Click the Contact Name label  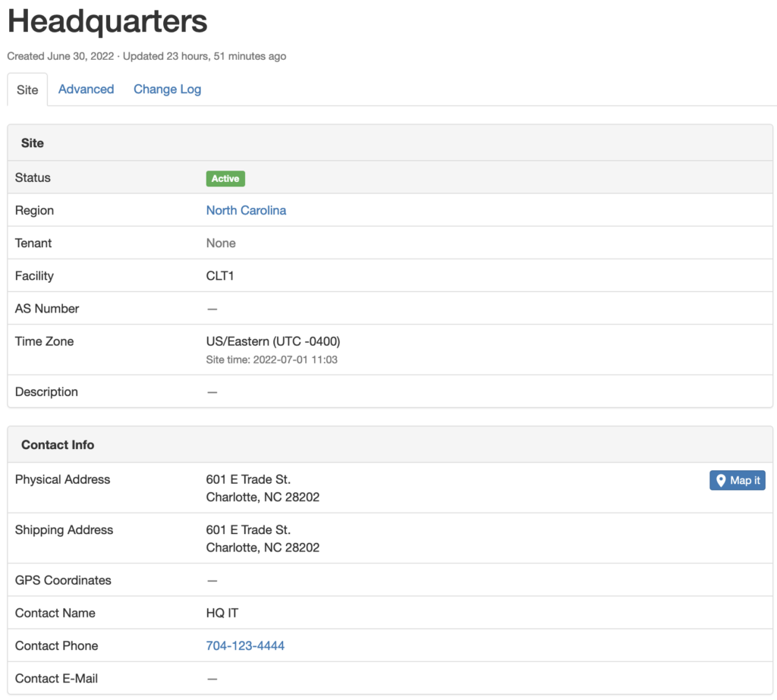[55, 613]
